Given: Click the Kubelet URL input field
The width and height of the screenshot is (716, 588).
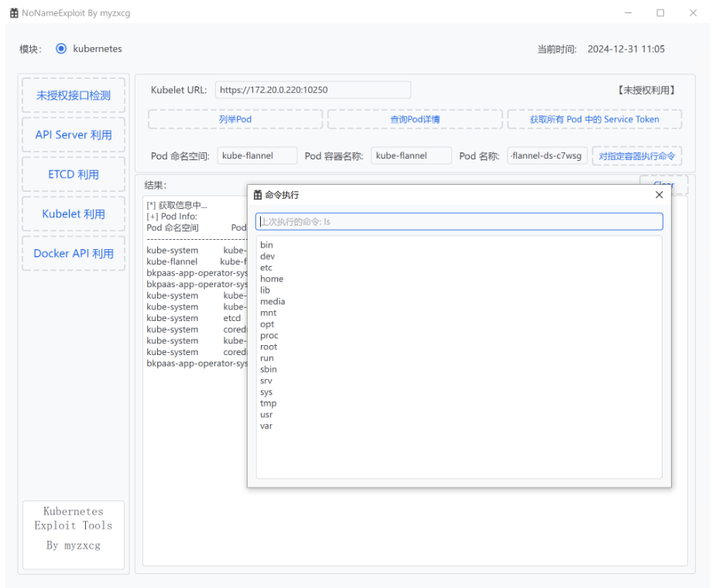Looking at the screenshot, I should click(313, 90).
